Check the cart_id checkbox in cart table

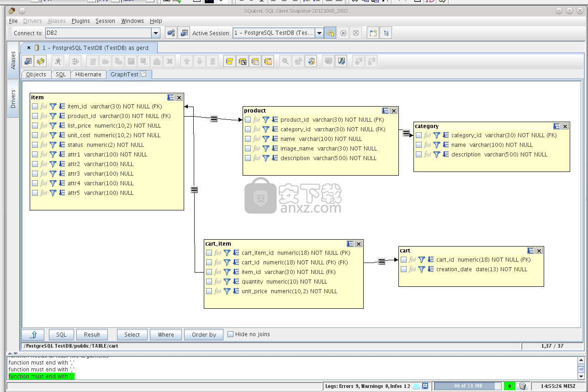[x=404, y=259]
